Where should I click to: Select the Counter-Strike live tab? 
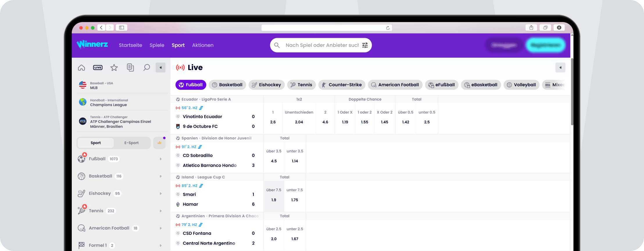(x=342, y=85)
